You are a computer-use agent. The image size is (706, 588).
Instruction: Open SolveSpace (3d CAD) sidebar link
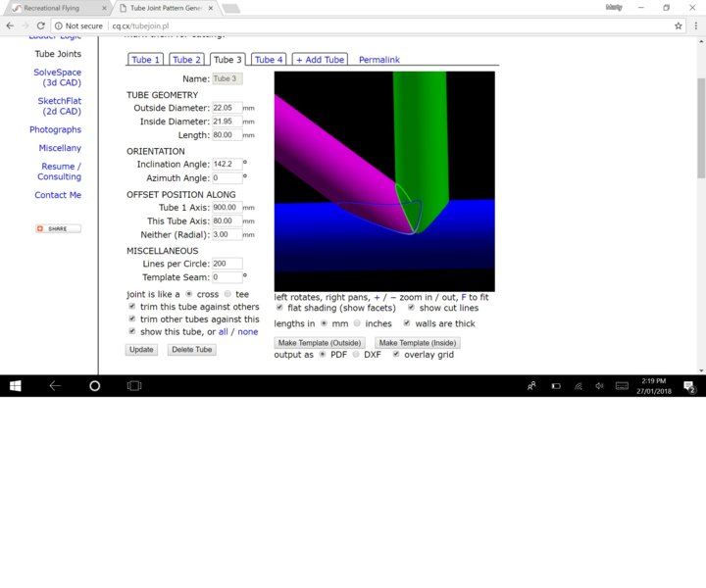[58, 77]
